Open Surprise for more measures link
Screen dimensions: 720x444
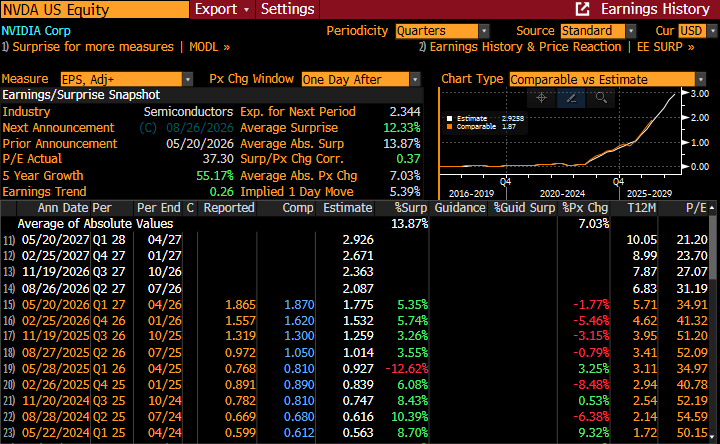click(93, 47)
